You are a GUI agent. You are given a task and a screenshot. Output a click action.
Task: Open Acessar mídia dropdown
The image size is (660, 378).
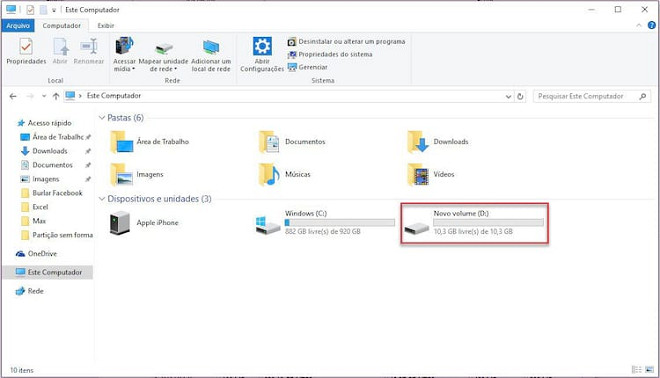pos(124,54)
